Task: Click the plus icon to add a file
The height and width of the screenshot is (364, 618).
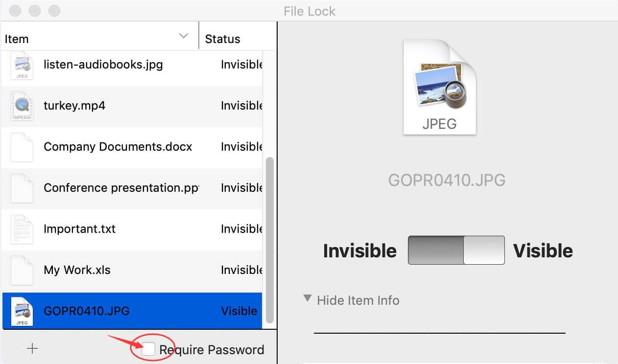Action: click(32, 348)
